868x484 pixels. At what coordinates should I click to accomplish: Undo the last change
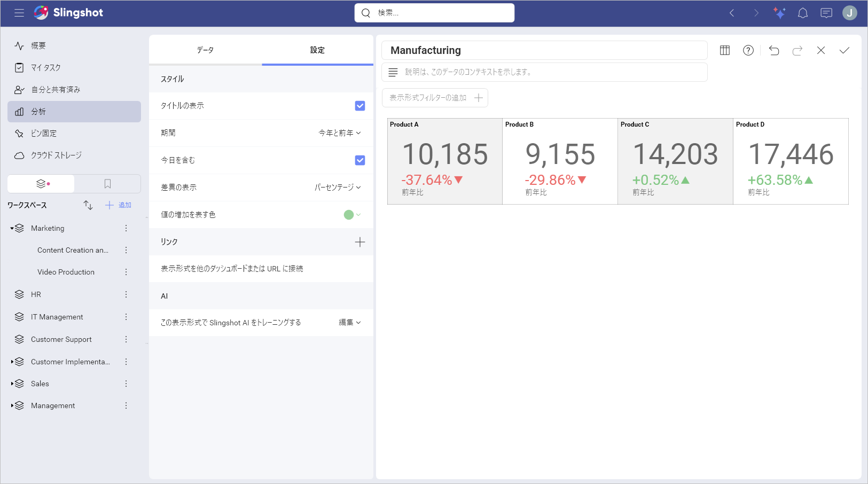(x=774, y=50)
